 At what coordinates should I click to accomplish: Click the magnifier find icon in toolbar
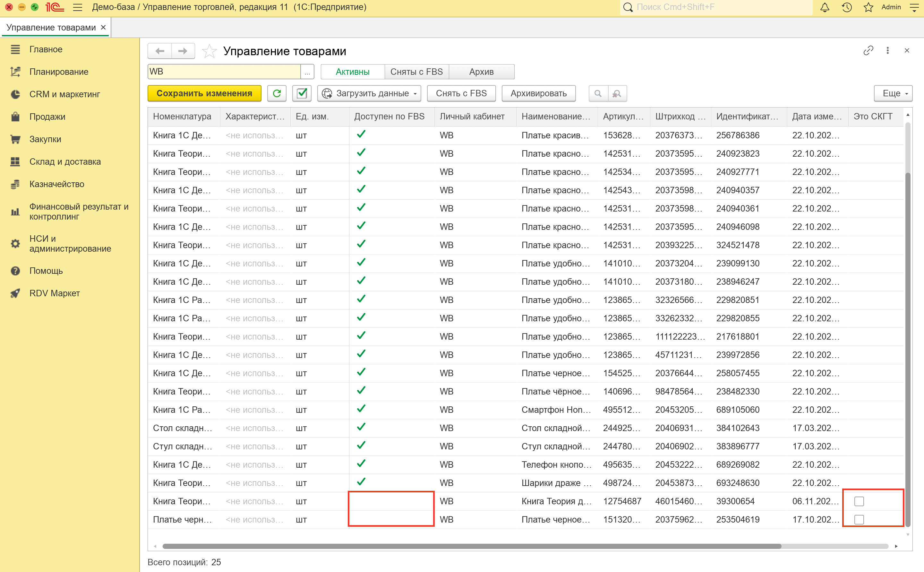pyautogui.click(x=598, y=93)
